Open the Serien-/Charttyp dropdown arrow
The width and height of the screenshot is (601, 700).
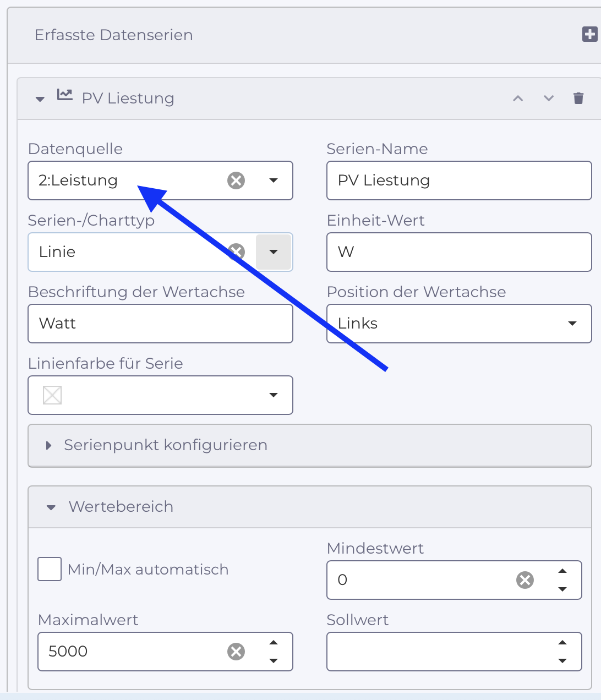(x=274, y=252)
